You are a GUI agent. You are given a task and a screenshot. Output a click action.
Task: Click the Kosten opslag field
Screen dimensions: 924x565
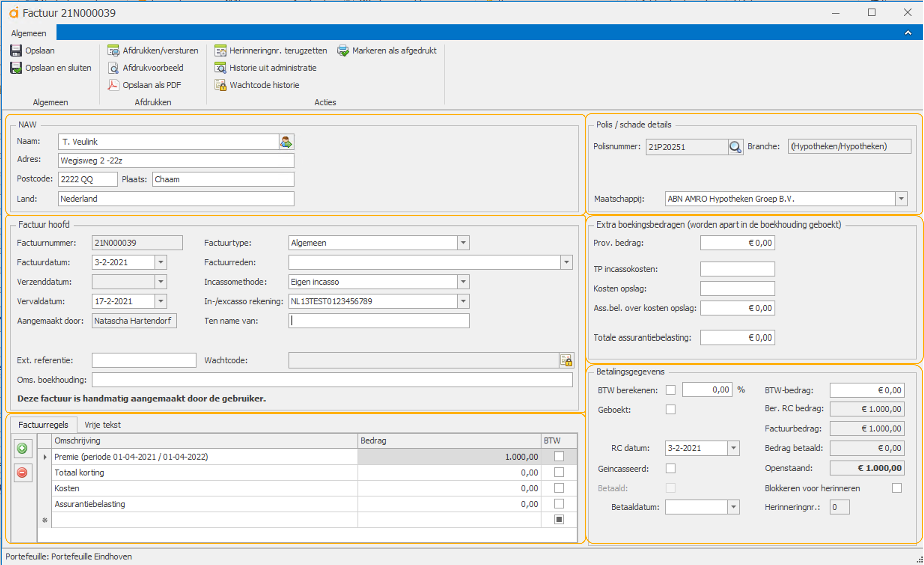click(x=737, y=288)
